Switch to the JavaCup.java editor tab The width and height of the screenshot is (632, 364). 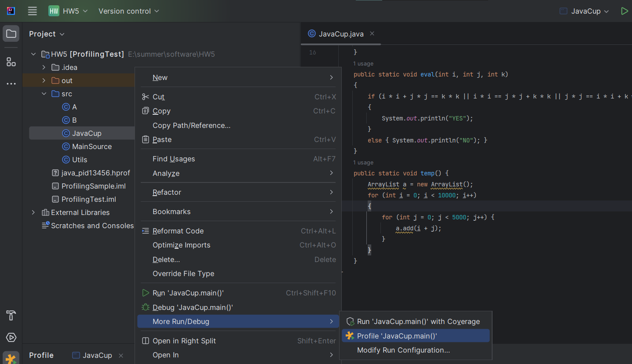pos(341,33)
